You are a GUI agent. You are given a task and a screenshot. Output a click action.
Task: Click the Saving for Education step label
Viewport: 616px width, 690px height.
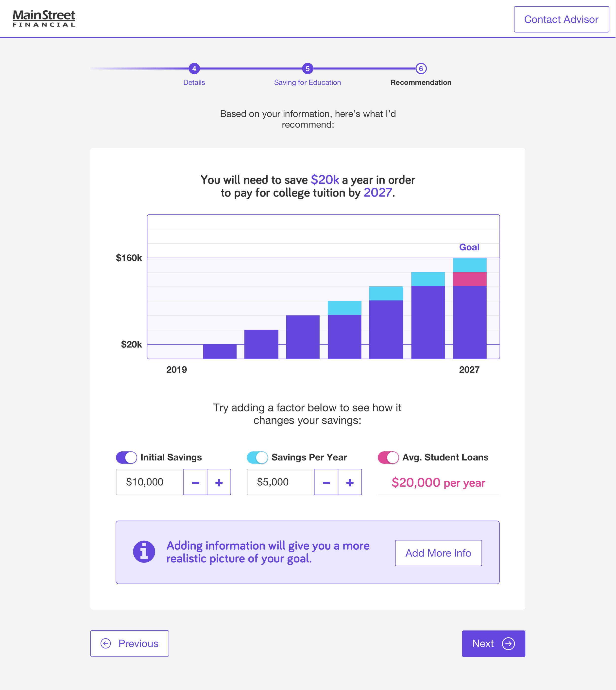(x=307, y=82)
